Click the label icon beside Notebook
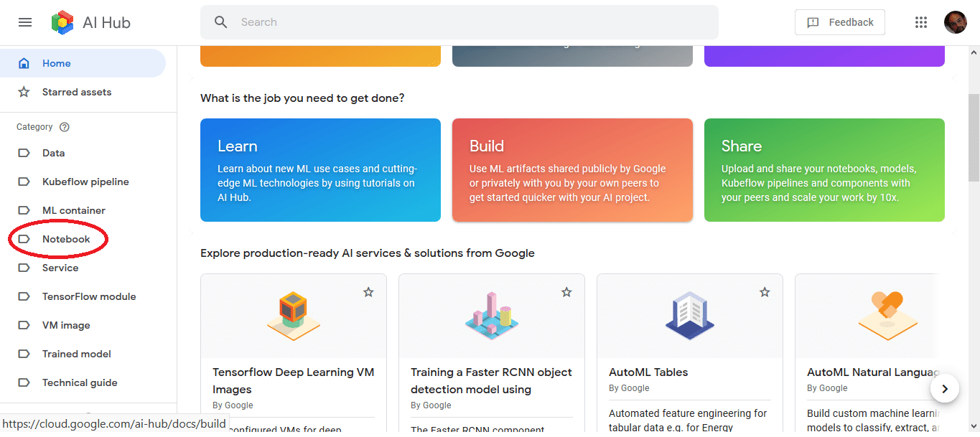Screen dimensions: 980x437 click(24, 239)
